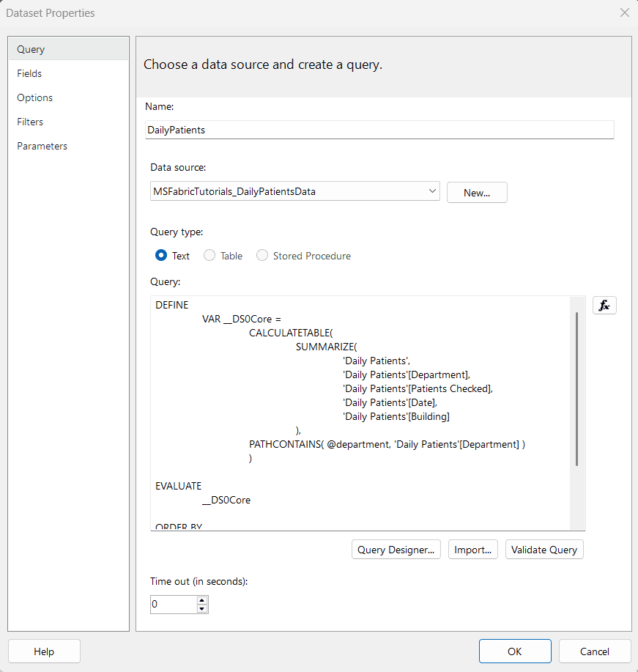Close the Dataset Properties dialog window
The width and height of the screenshot is (638, 672).
click(x=624, y=12)
